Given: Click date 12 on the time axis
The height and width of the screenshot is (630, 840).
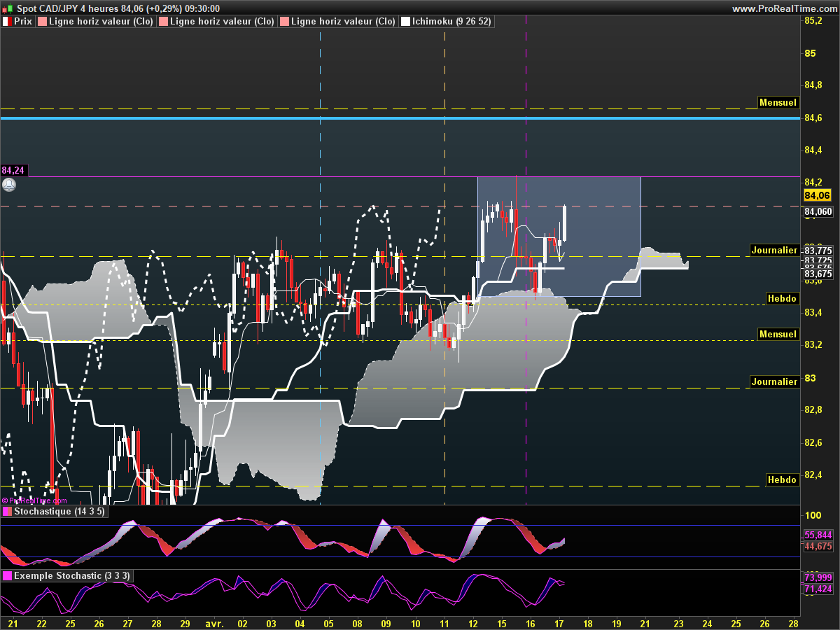Looking at the screenshot, I should click(473, 623).
